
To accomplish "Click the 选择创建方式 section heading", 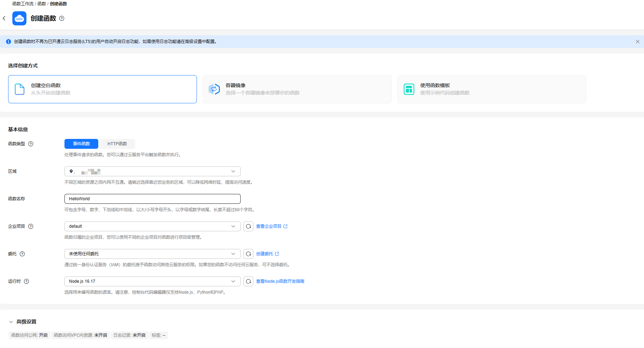I will 23,66.
